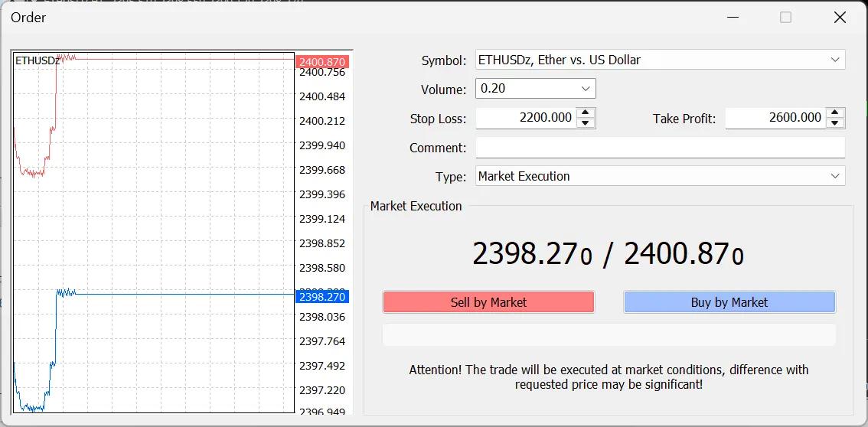
Task: Click the 2398.036 price axis value
Action: [x=321, y=317]
